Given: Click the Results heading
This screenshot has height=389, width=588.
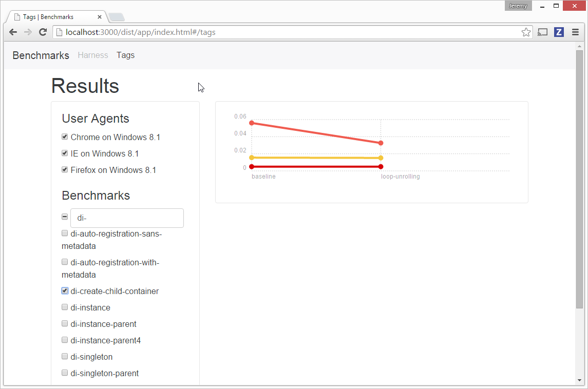Looking at the screenshot, I should pos(85,86).
